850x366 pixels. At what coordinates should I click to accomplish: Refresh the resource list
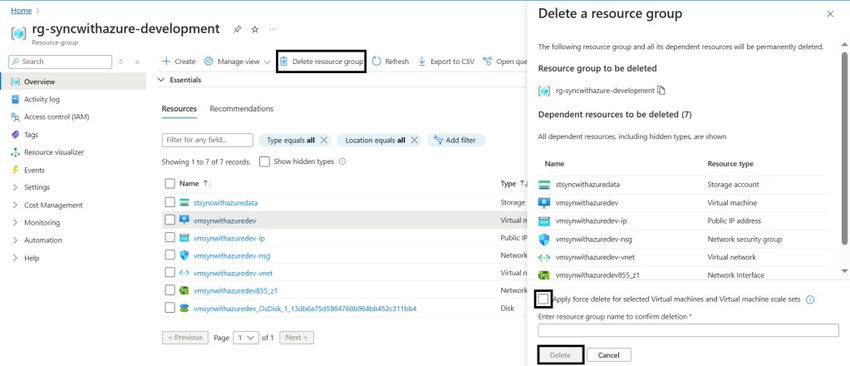coord(390,61)
